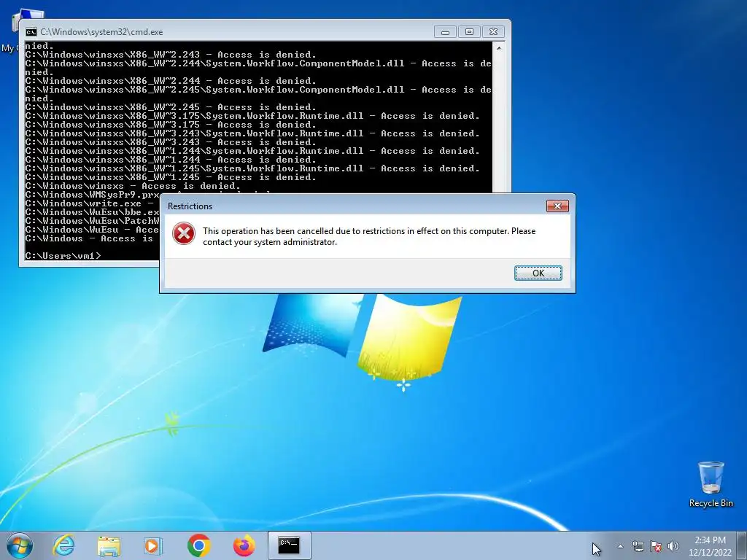Click the red error icon in the Restrictions dialog
The height and width of the screenshot is (560, 747).
pyautogui.click(x=183, y=234)
